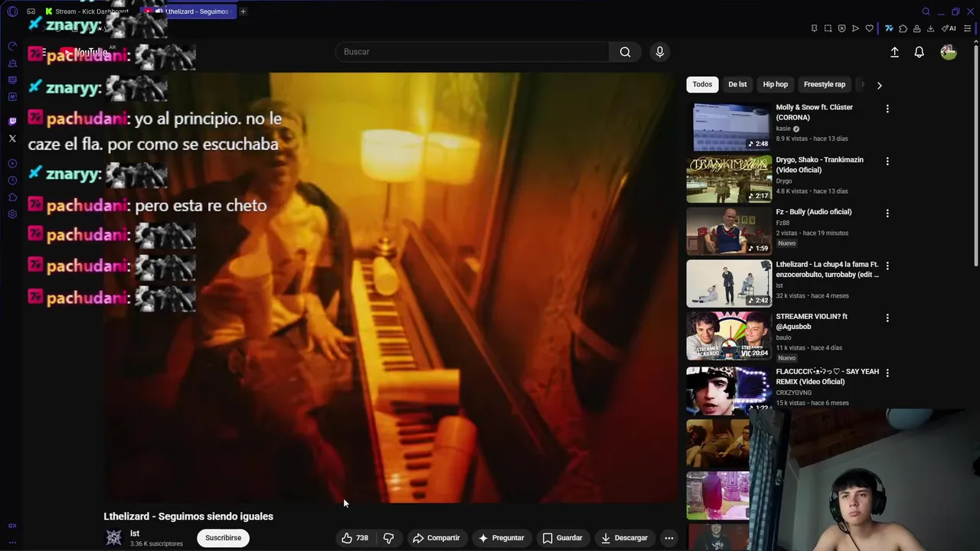Viewport: 980px width, 551px height.
Task: Open a new browser tab
Action: click(243, 11)
